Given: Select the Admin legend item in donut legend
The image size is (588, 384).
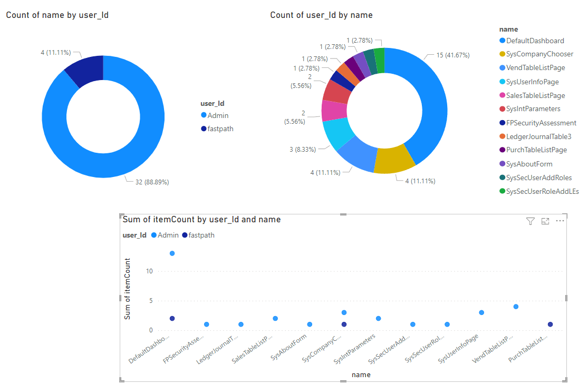Looking at the screenshot, I should click(215, 115).
